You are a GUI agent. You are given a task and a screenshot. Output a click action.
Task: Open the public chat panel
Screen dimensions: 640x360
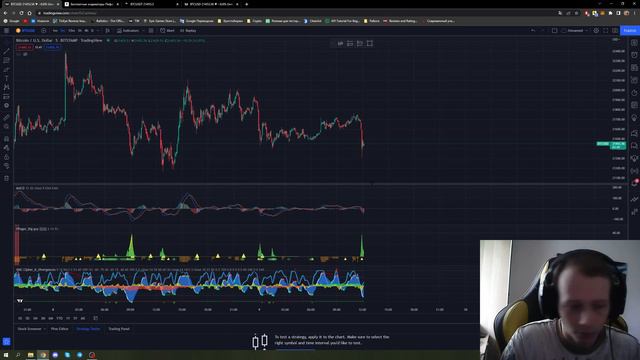click(x=634, y=133)
